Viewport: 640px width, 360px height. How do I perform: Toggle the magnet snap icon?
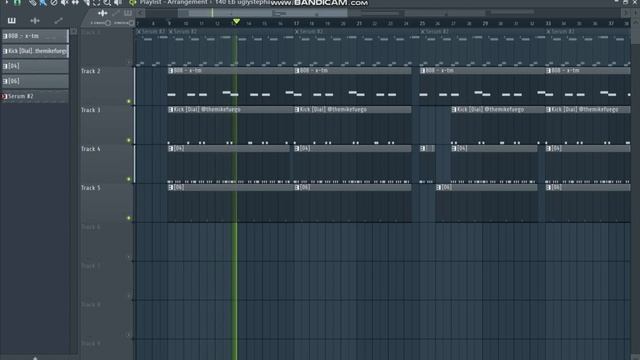pyautogui.click(x=18, y=2)
